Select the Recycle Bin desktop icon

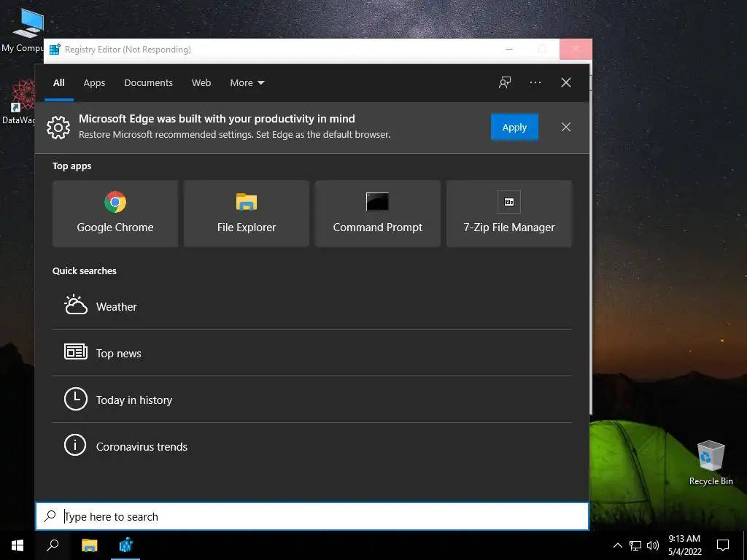coord(711,462)
